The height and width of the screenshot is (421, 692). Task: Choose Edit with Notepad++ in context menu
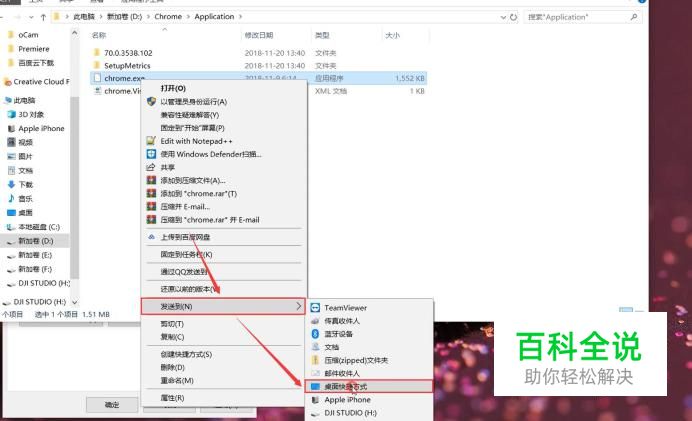[x=196, y=141]
